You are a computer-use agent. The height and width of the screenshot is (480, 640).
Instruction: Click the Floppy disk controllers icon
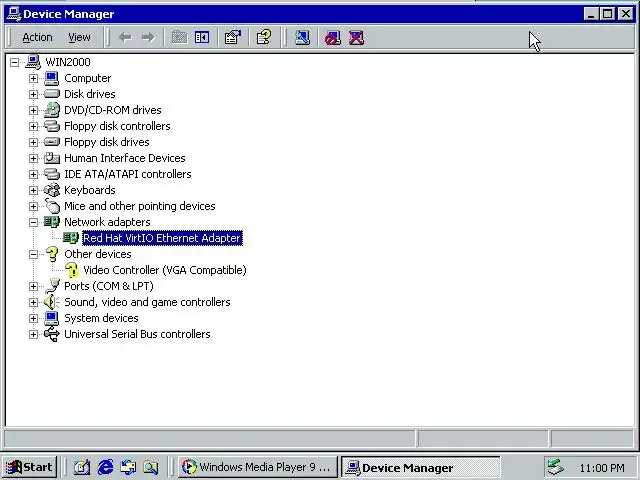click(x=52, y=126)
